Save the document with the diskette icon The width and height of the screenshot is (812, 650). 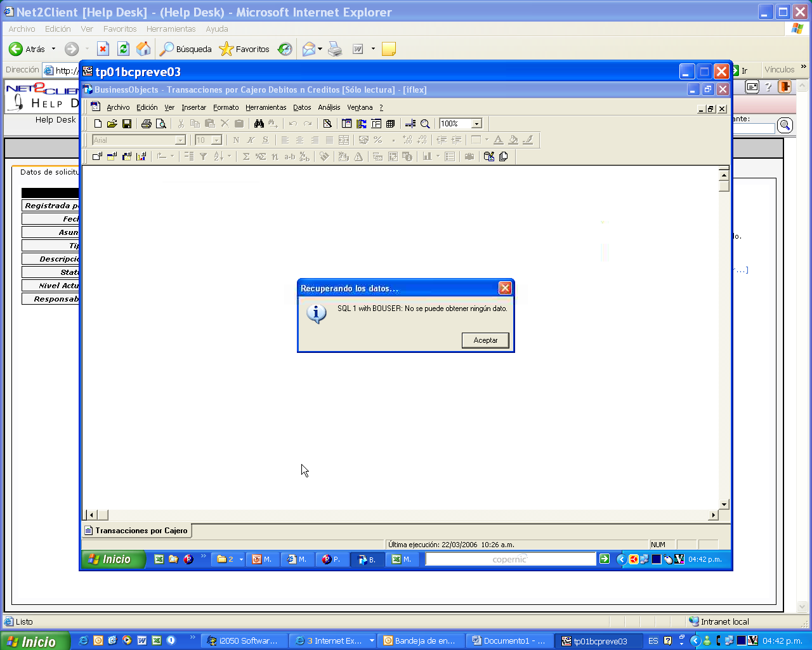(127, 124)
